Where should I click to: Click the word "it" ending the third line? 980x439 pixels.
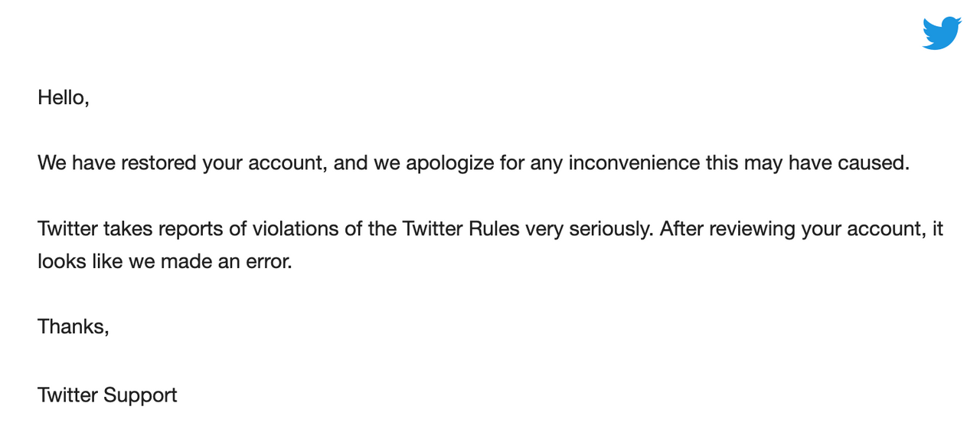click(x=938, y=229)
